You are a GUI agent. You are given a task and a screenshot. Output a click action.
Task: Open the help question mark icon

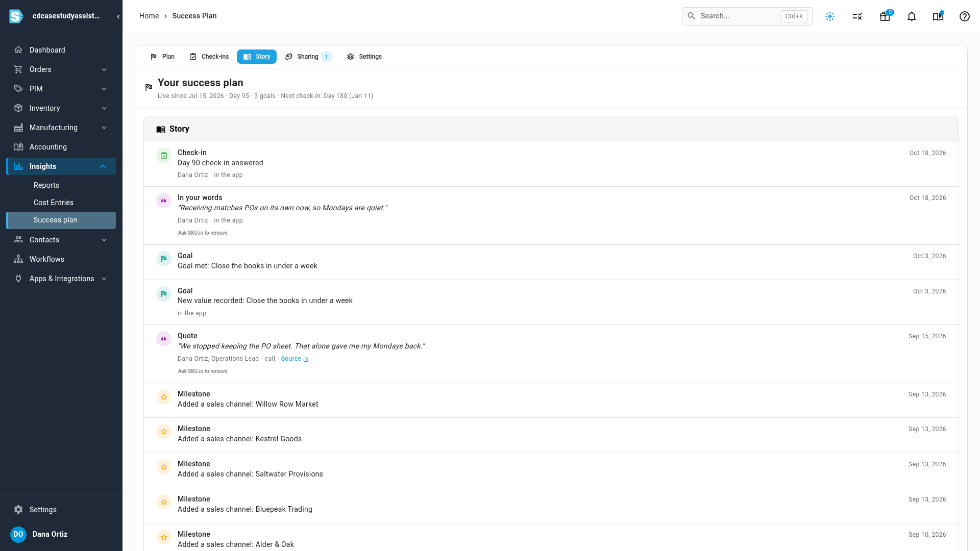[964, 16]
